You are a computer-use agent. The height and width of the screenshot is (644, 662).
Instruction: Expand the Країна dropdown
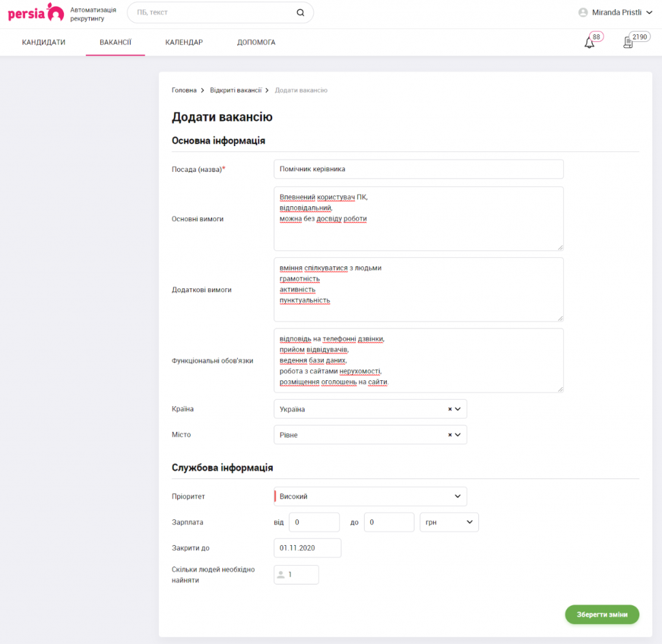click(x=458, y=409)
